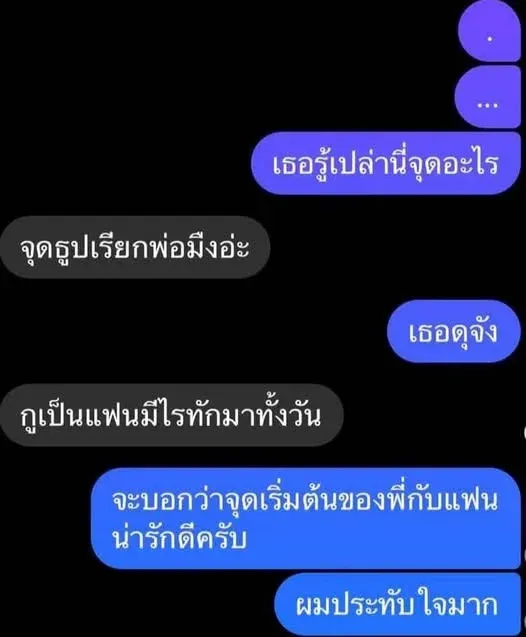
Task: Tap the line "น่ารักดีครับ" in blue bubble
Action: pyautogui.click(x=179, y=539)
